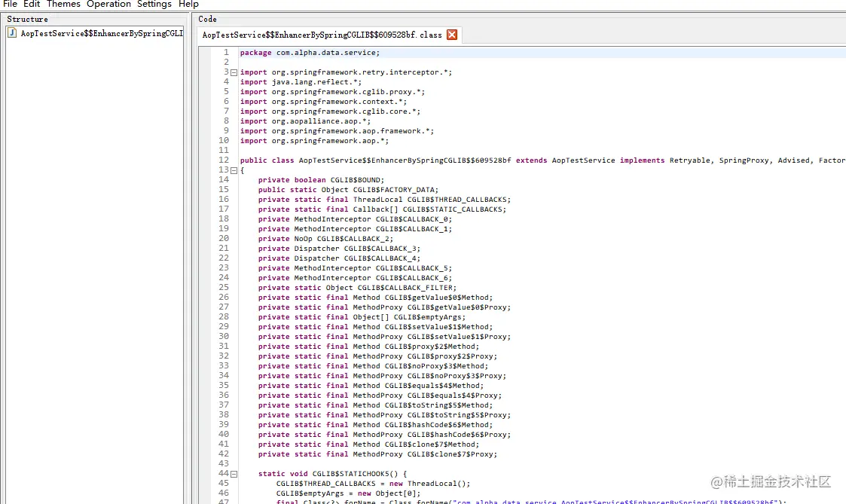
Task: Click 'import org.springframework.retry.interceptor.*;' line
Action: tap(346, 72)
